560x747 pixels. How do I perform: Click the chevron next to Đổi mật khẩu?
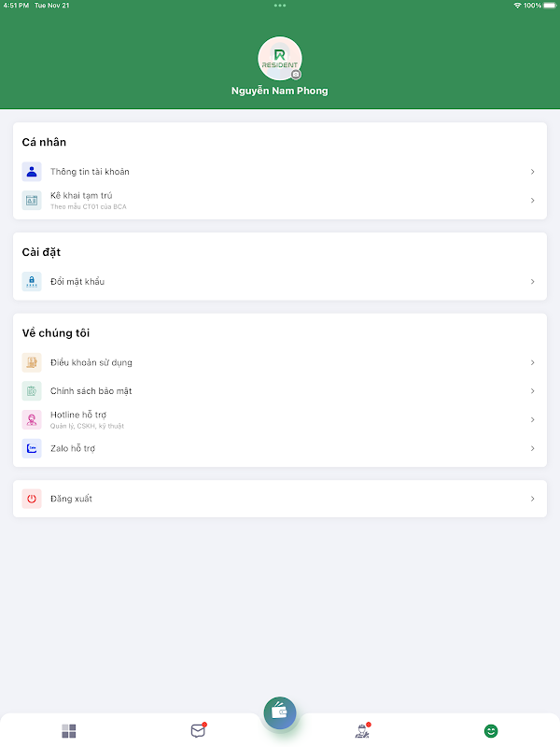coord(532,281)
